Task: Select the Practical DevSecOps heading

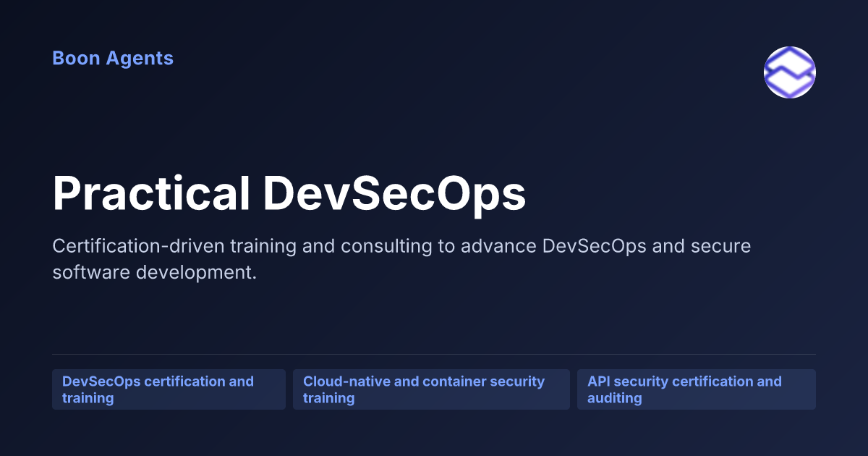Action: coord(289,194)
